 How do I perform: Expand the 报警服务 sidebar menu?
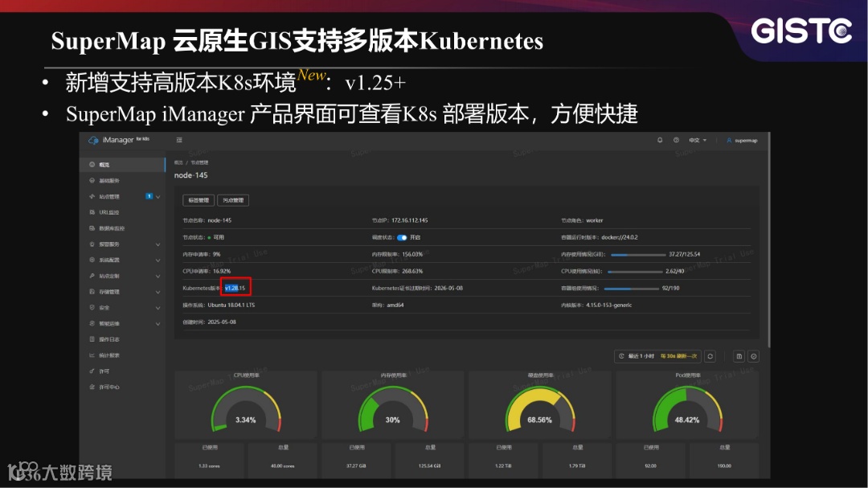point(158,244)
